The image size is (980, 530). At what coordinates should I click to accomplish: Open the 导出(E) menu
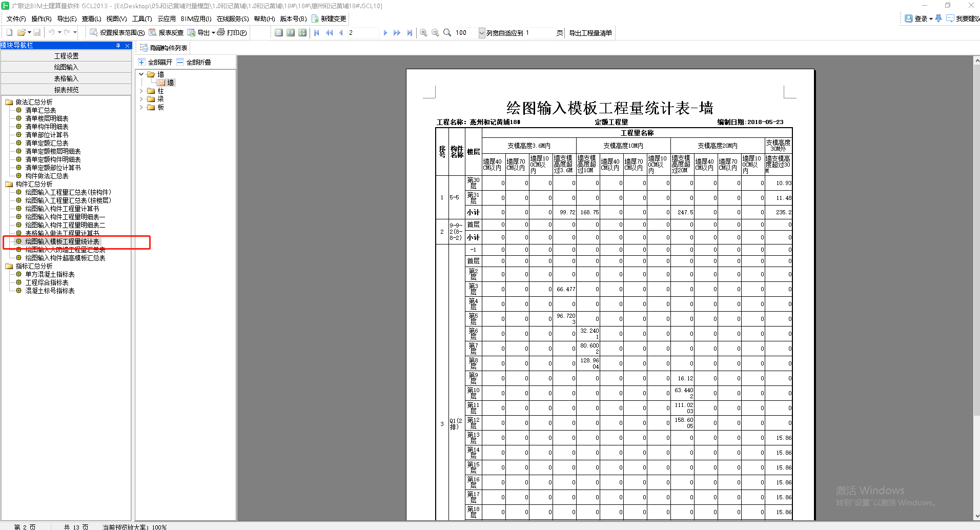pyautogui.click(x=67, y=18)
